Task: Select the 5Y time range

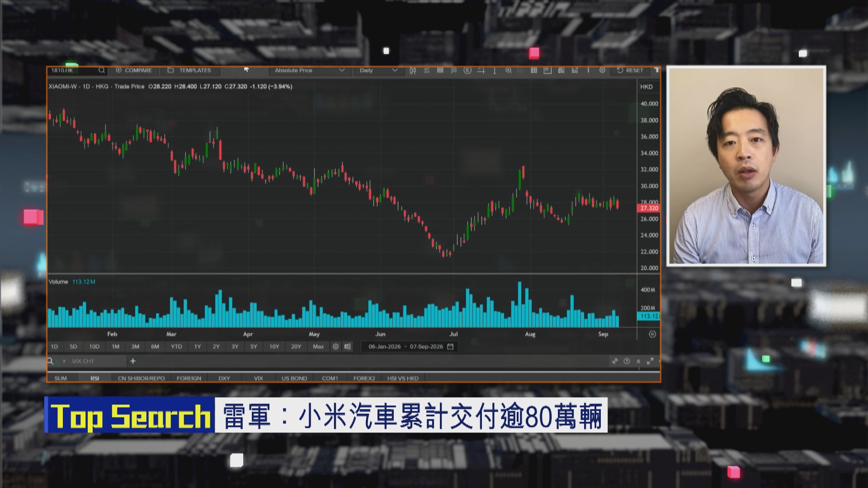Action: [x=254, y=347]
